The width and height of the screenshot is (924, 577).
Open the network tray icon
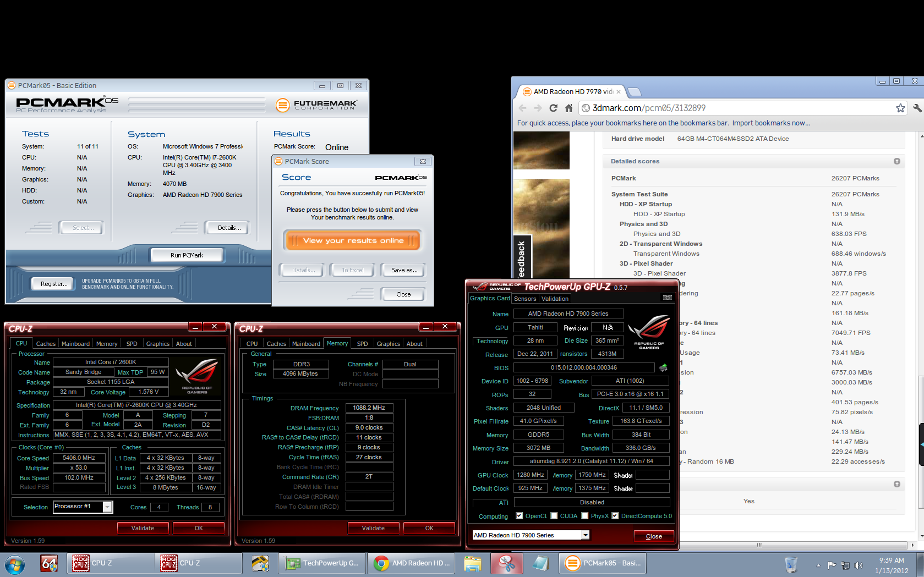click(845, 565)
